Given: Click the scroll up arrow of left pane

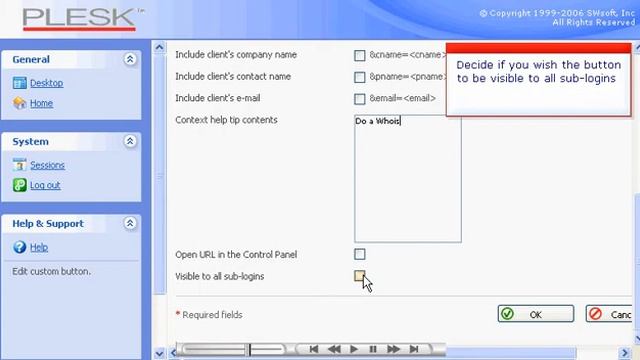Looking at the screenshot, I should pyautogui.click(x=159, y=48).
